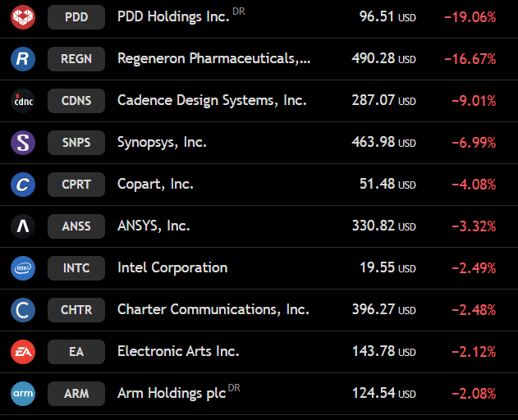Click the REGN ticker badge

pos(76,59)
